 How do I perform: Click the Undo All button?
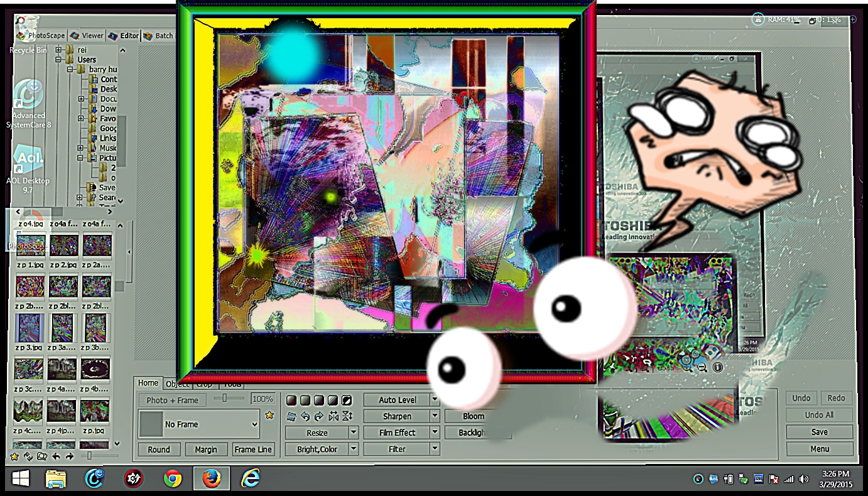point(819,415)
